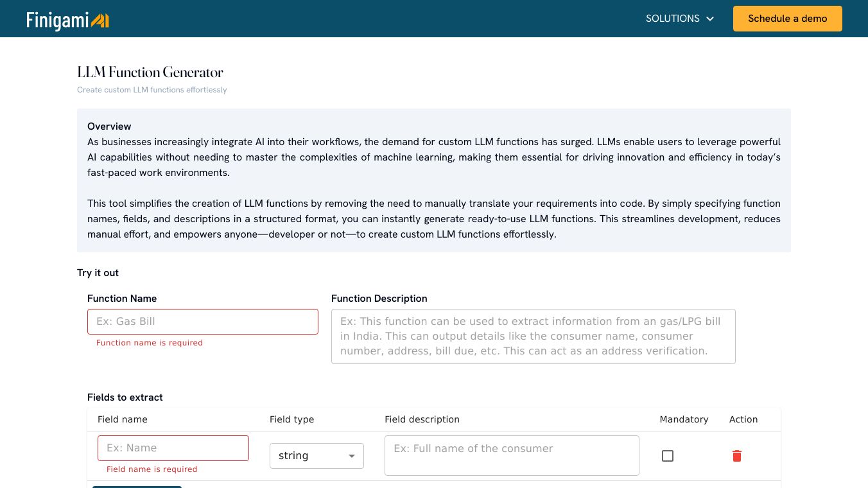The height and width of the screenshot is (488, 868).
Task: Open the string field type dropdown
Action: point(316,456)
